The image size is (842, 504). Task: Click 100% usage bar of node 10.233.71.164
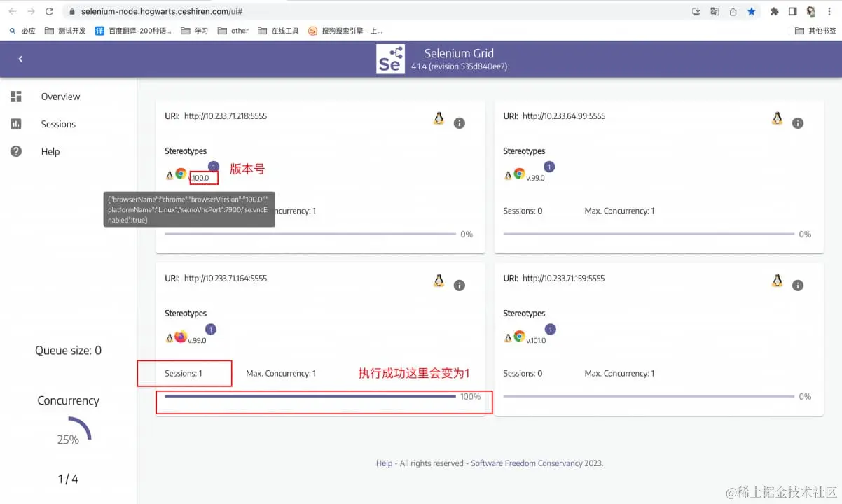pos(310,396)
